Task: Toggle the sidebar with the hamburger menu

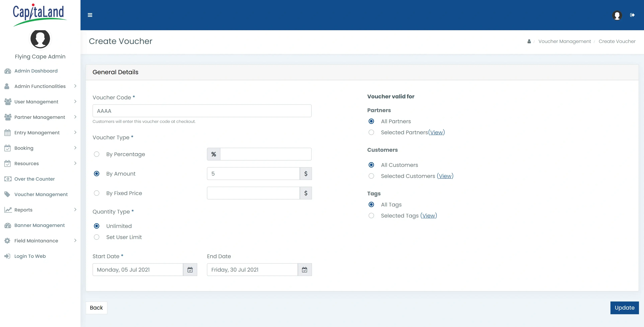Action: point(90,15)
